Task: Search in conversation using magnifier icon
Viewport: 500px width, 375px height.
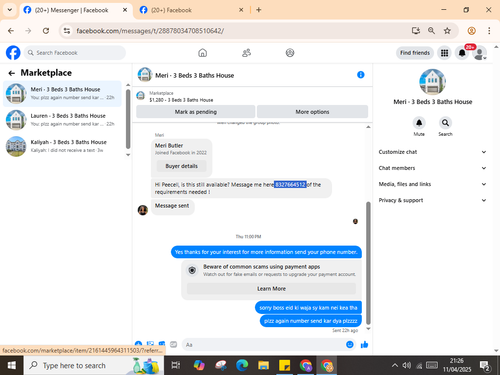Action: (445, 123)
